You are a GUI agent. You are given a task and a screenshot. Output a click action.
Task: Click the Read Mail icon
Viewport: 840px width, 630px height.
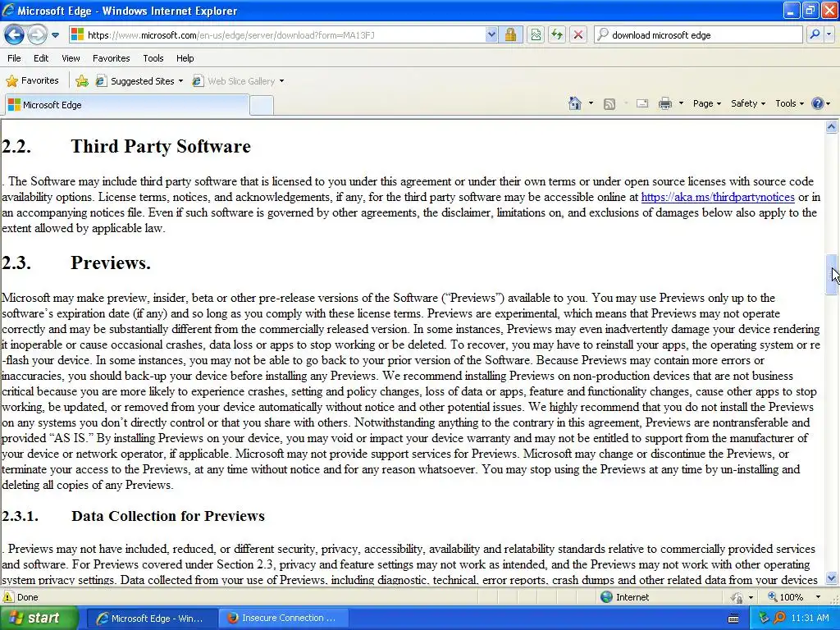642,104
